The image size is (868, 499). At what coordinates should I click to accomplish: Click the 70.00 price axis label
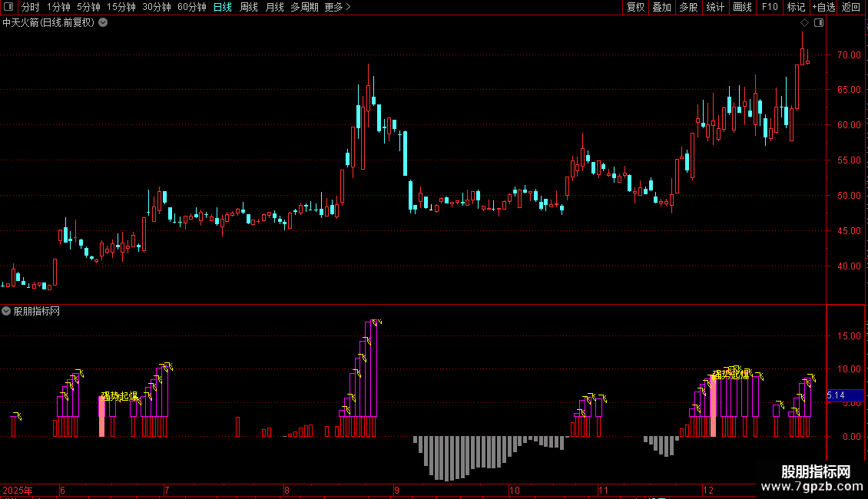point(849,55)
